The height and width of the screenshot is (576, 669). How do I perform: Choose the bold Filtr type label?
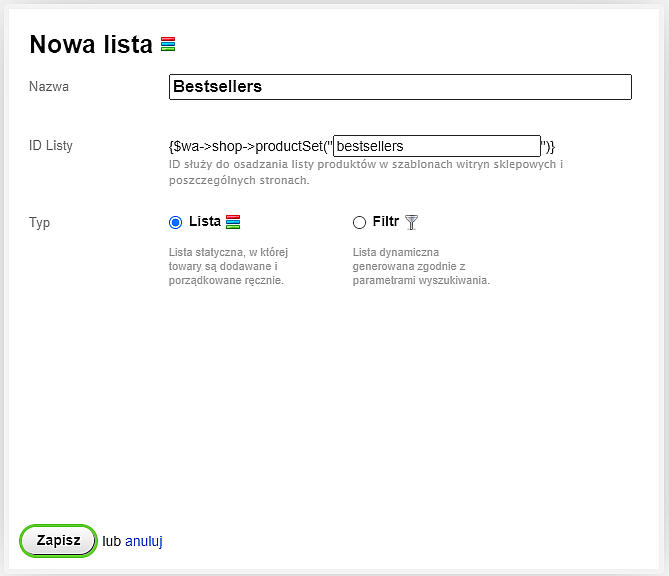[386, 221]
